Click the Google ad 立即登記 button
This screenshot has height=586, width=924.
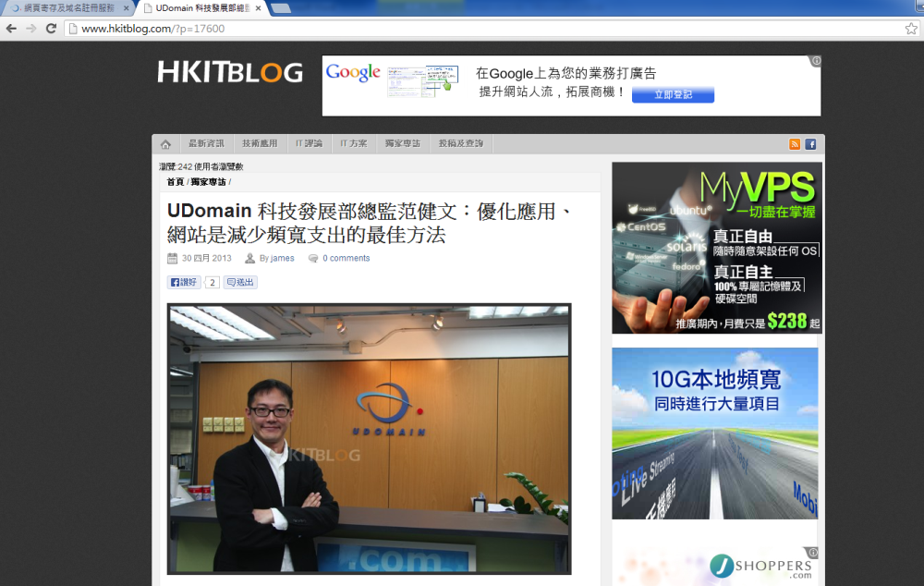click(x=673, y=94)
